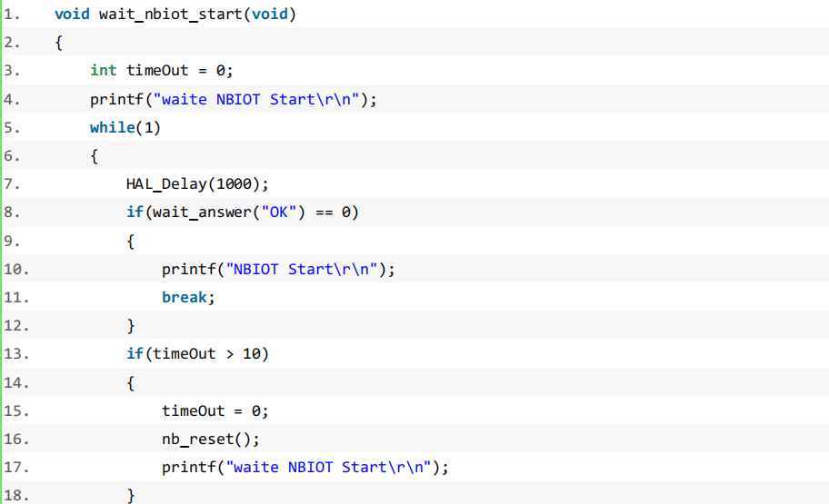This screenshot has width=829, height=504.
Task: Click the if(timeOut > 10) condition
Action: click(x=197, y=354)
